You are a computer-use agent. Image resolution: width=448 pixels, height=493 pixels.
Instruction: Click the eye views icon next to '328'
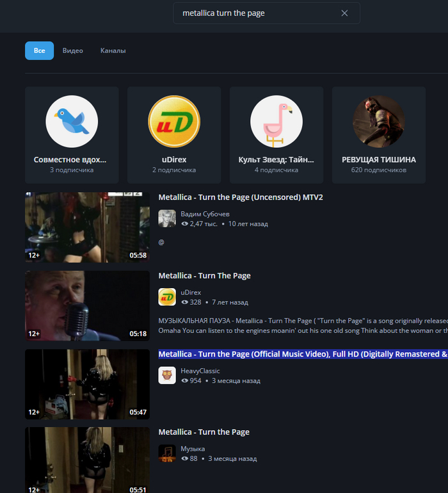tap(185, 302)
